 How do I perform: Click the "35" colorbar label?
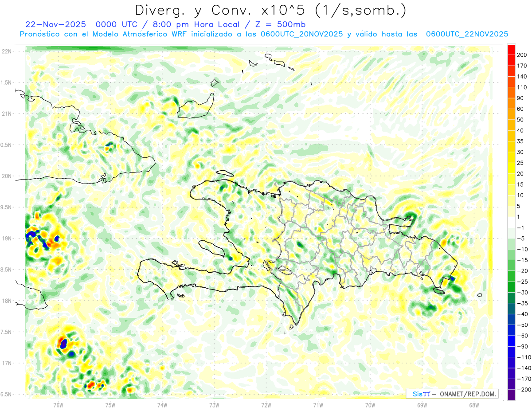coord(520,141)
